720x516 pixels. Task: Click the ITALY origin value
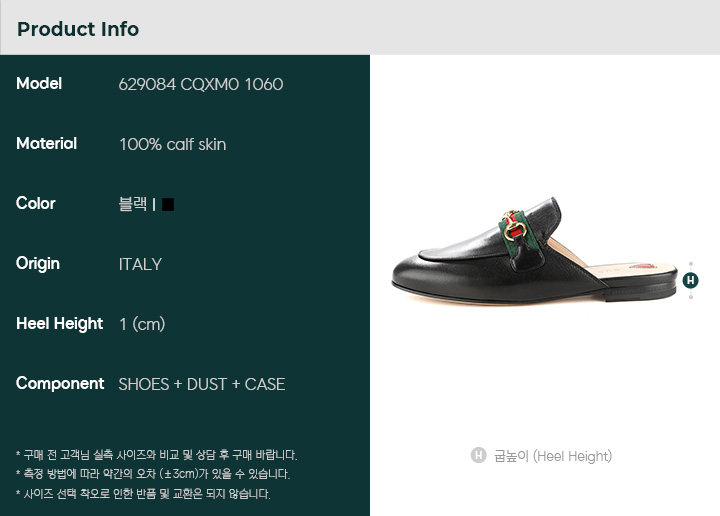[140, 264]
